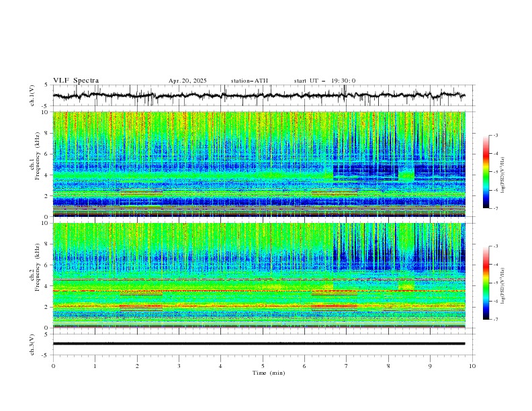532x411 pixels.
Task: Click the 'start UT = 19:30:0' header text
Action: click(324, 81)
